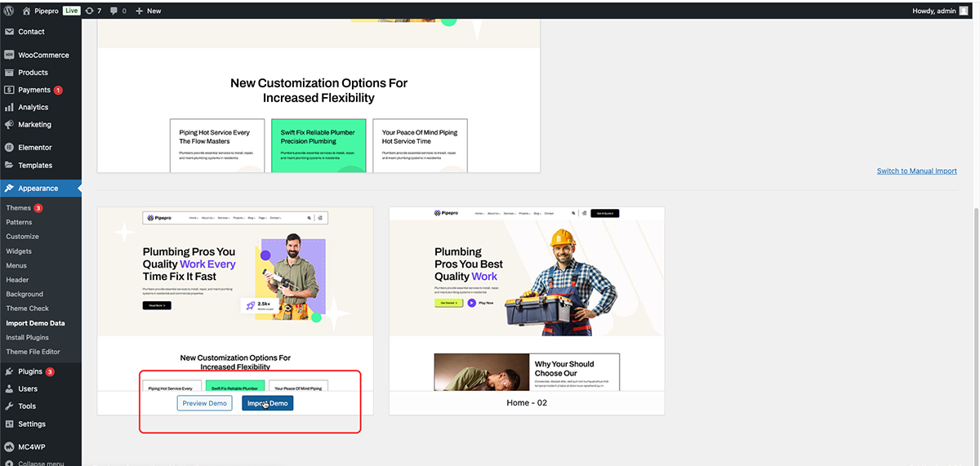Open the comments bubble icon
Viewport: 980px width, 466px height.
(114, 11)
